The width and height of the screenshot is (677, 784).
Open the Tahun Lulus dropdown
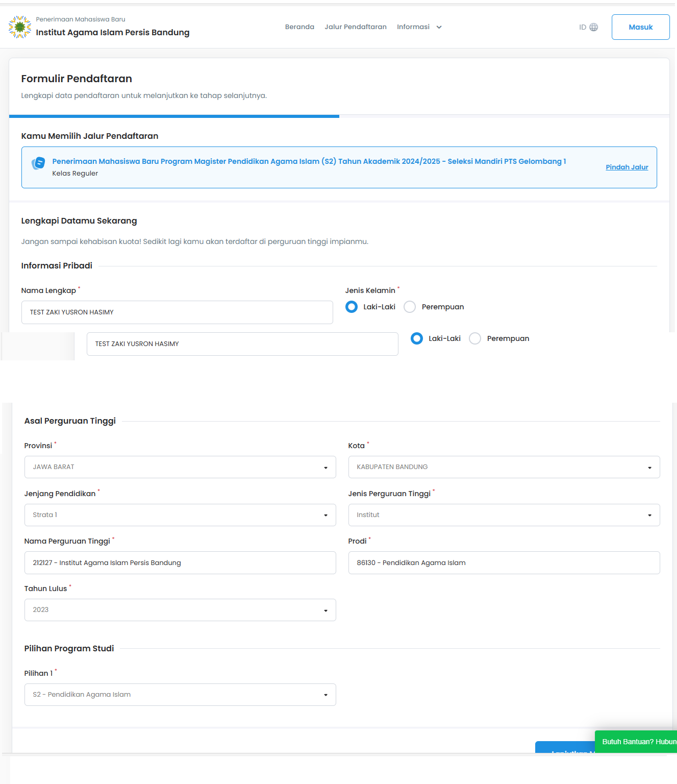(x=180, y=610)
